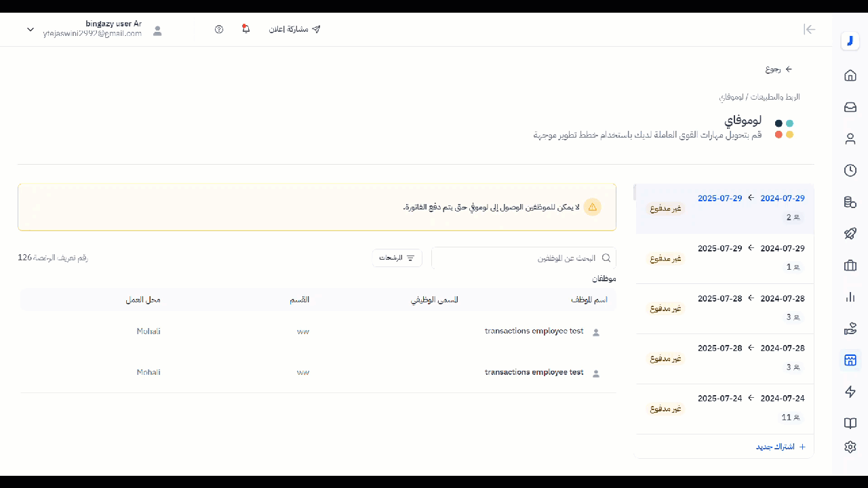Expand the user account dropdown chevron
This screenshot has height=488, width=868.
click(x=31, y=30)
